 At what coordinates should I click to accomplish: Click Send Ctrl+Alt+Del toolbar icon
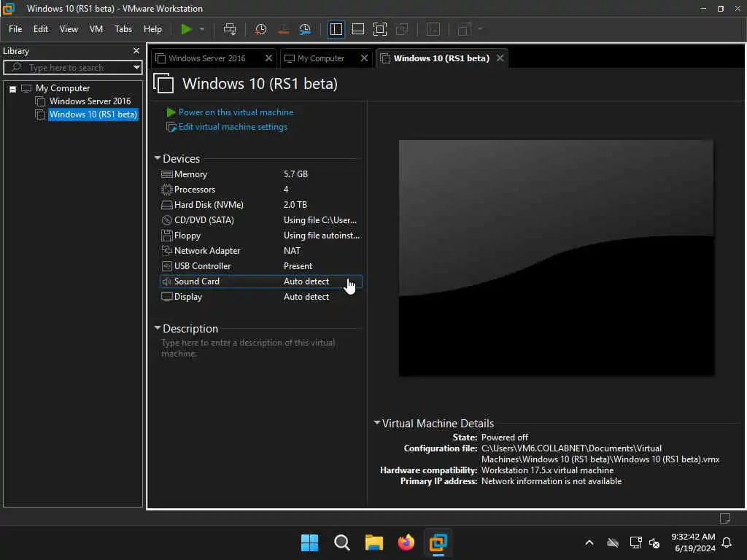tap(230, 29)
